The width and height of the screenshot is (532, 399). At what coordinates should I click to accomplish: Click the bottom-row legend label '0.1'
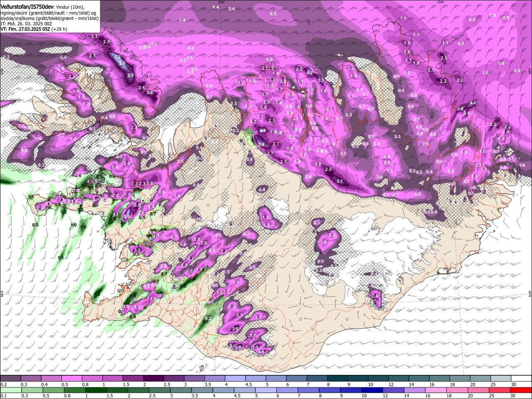(x=3, y=396)
